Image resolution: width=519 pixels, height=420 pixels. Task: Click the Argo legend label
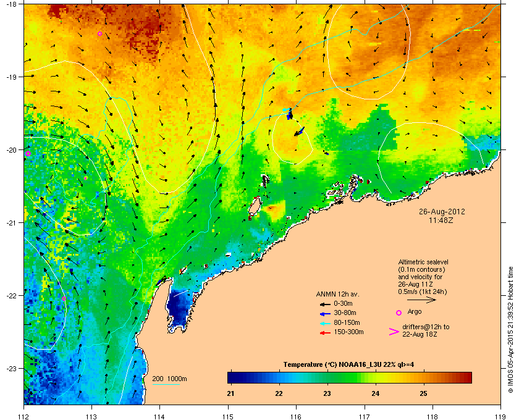(415, 312)
